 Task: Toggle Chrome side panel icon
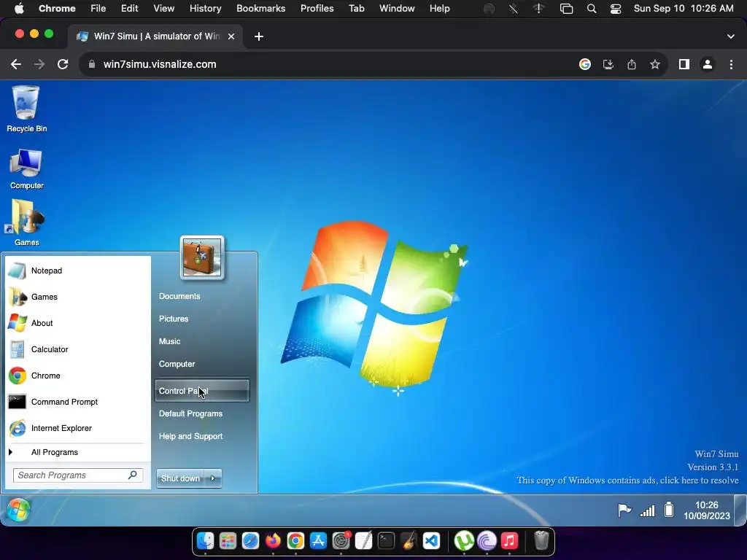point(684,64)
